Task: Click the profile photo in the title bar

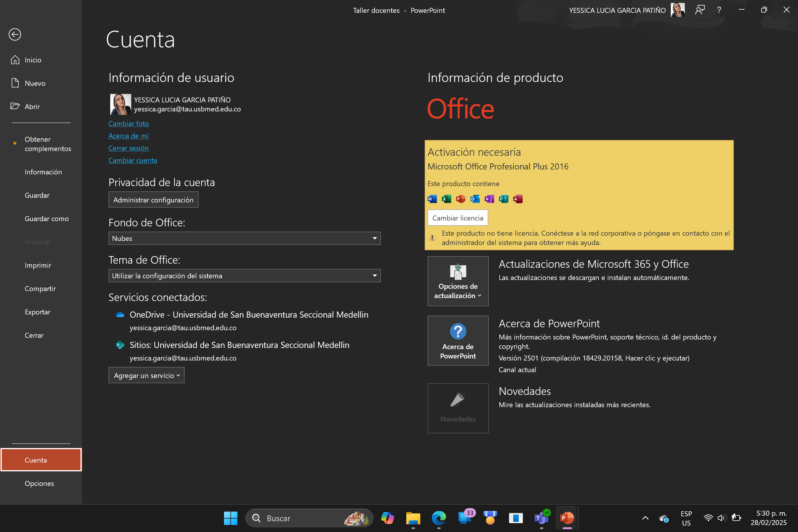Action: tap(678, 10)
